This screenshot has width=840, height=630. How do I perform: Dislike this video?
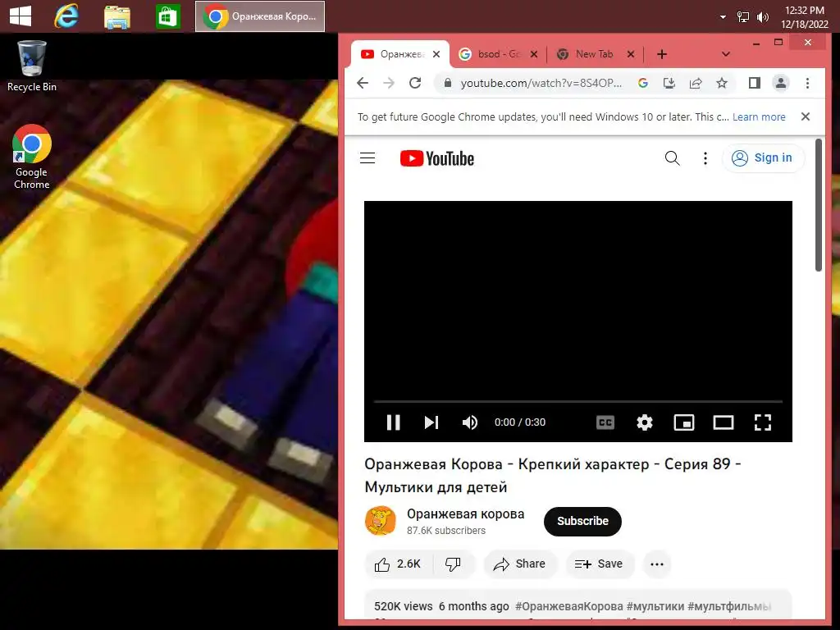click(453, 564)
